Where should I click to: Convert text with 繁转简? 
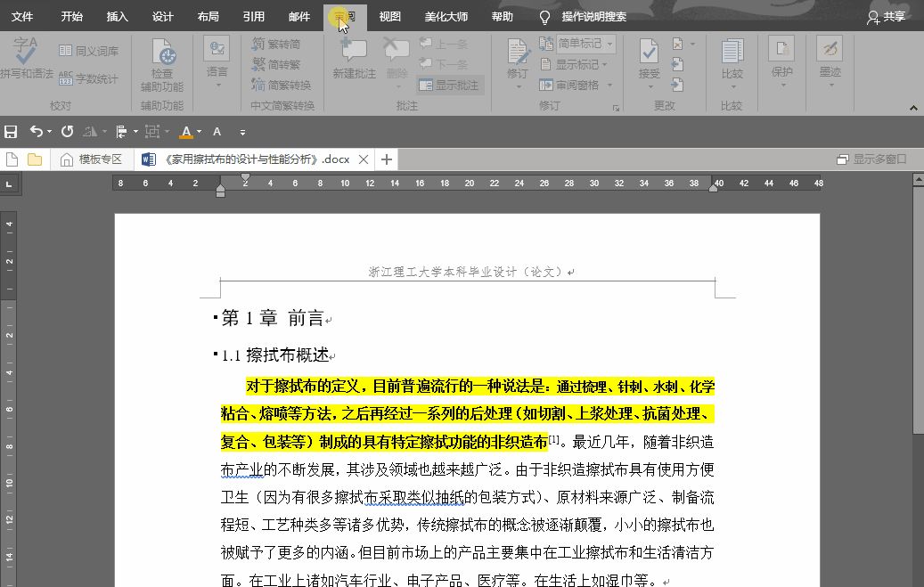coord(276,44)
